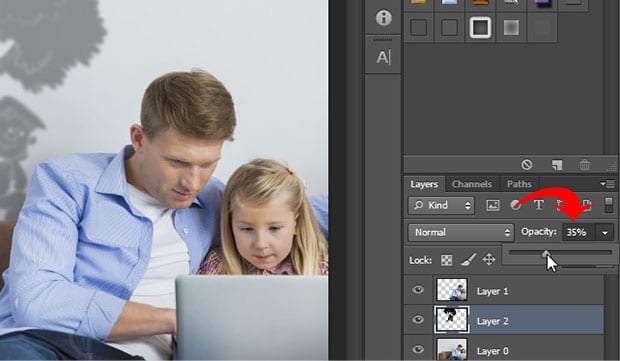Hide Layer 0 with eye icon
The width and height of the screenshot is (620, 361).
coord(418,349)
